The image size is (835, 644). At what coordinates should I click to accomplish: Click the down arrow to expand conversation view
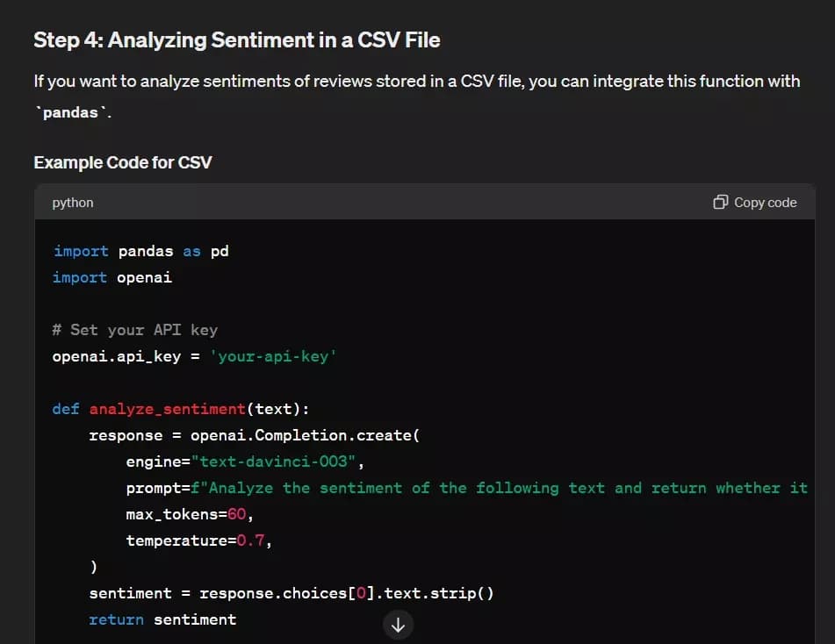pyautogui.click(x=398, y=625)
